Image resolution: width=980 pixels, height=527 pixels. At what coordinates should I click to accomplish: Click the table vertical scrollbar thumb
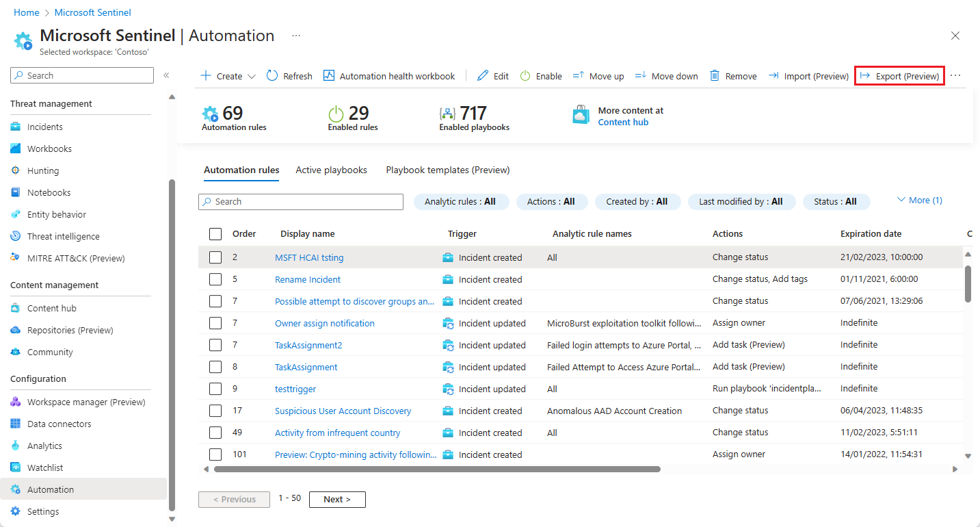pos(968,283)
